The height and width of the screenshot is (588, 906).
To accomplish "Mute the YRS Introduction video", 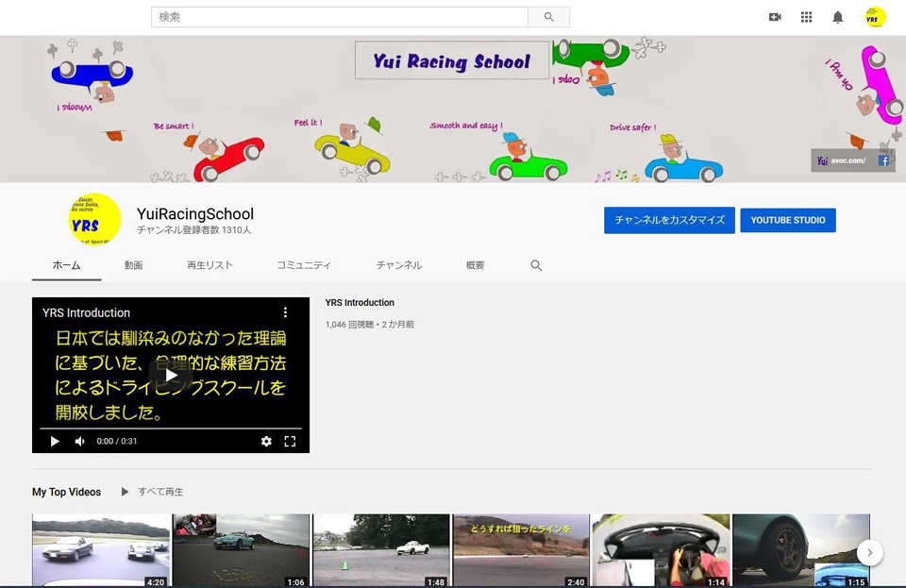I will click(x=79, y=441).
